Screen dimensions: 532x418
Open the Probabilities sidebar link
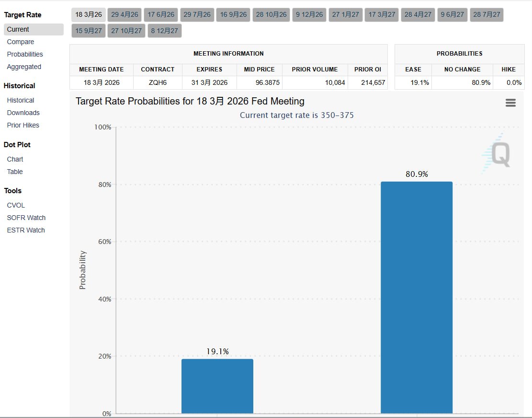click(x=25, y=54)
